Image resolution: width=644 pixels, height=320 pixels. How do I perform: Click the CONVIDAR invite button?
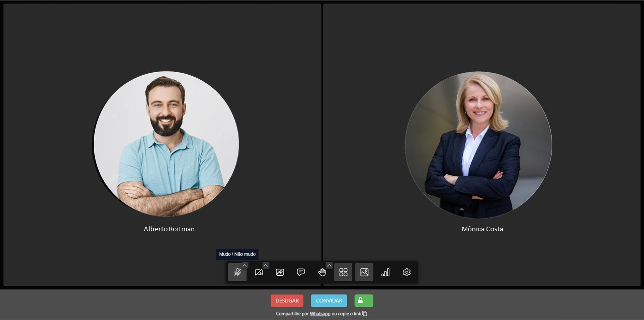click(329, 301)
